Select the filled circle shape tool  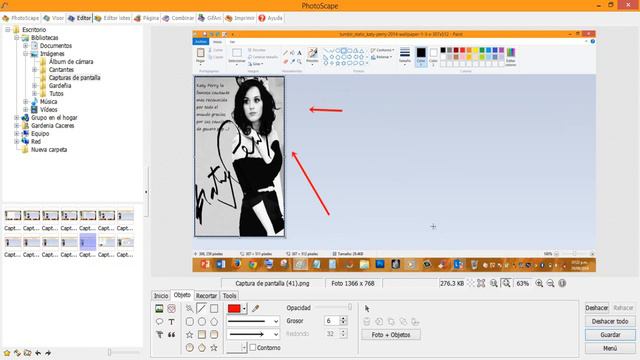(x=189, y=348)
